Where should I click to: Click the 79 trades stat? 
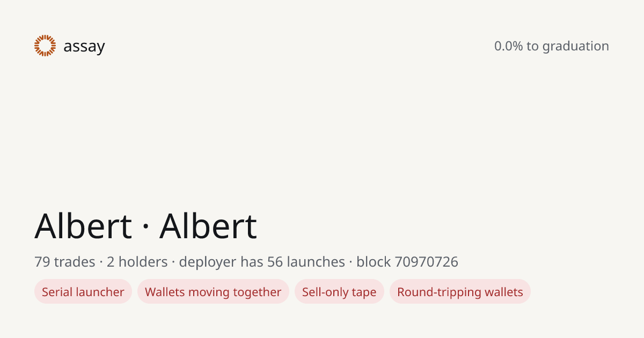[65, 262]
